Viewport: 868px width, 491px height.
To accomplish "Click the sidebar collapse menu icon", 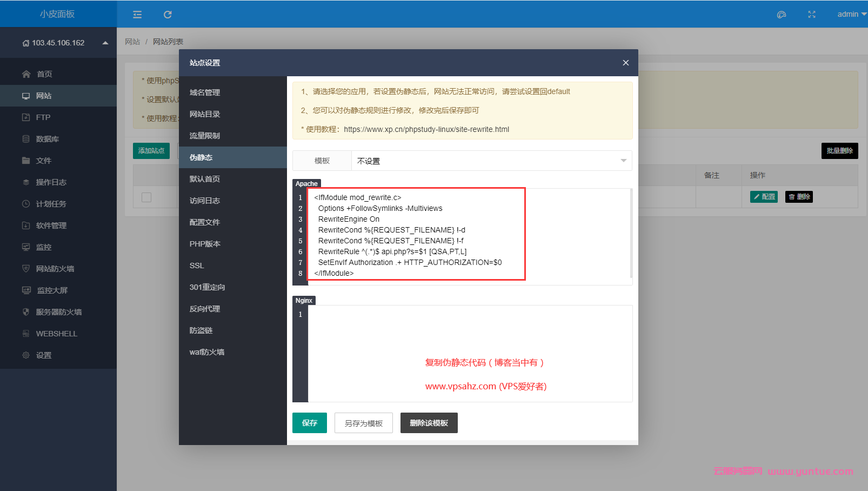I will 137,15.
